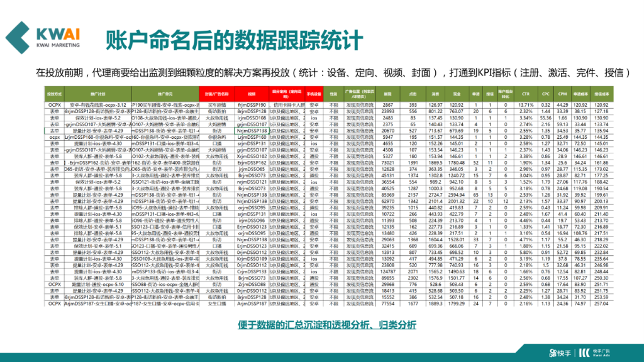Click the 授信成本 column header
Image resolution: width=644 pixels, height=362 pixels.
602,94
